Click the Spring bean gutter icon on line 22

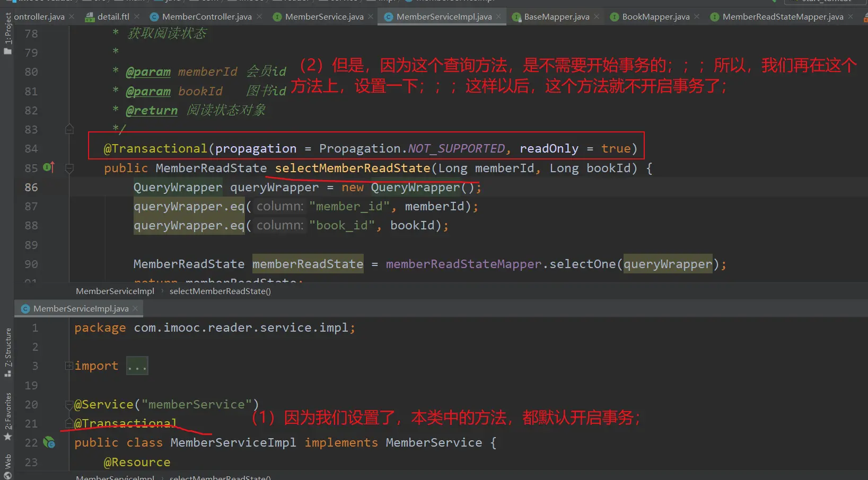tap(49, 442)
